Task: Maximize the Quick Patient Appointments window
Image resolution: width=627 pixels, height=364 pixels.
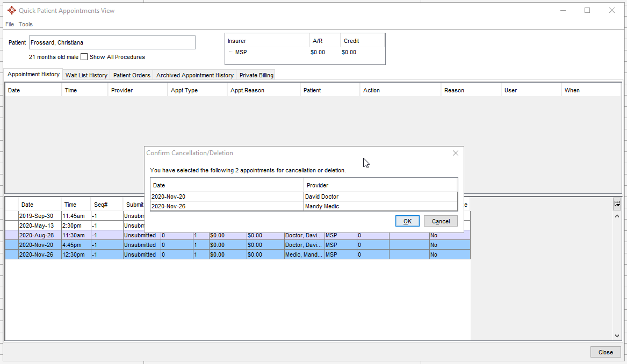Action: (x=587, y=10)
